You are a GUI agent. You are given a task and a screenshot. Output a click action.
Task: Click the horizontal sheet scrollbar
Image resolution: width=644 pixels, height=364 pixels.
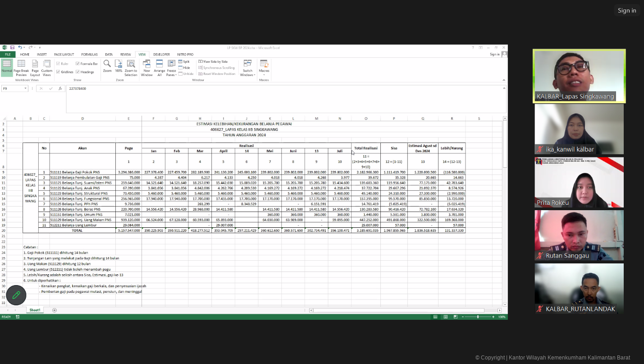pyautogui.click(x=399, y=310)
